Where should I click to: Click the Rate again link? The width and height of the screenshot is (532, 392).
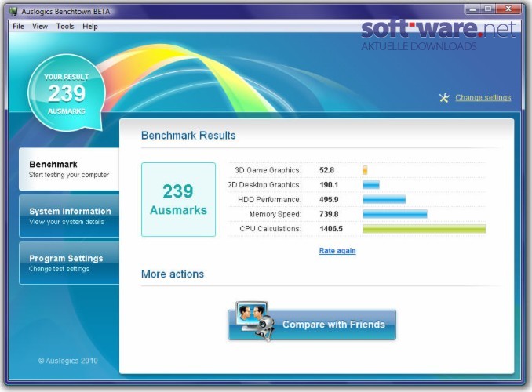(x=337, y=251)
